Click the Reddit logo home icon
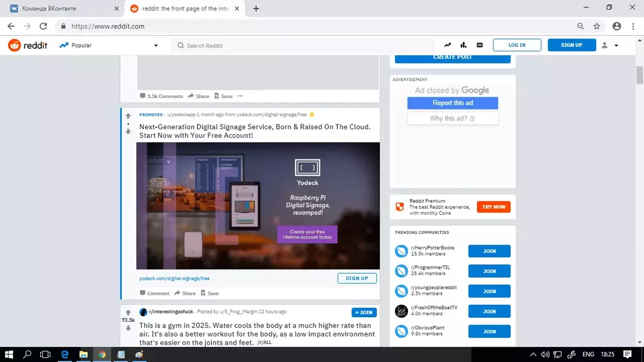Screen dimensions: 644x362 pyautogui.click(x=14, y=45)
